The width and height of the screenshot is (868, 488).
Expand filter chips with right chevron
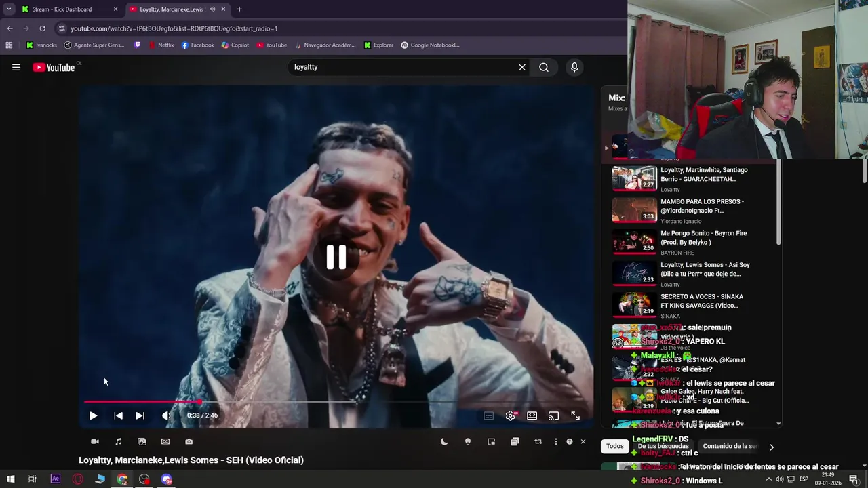click(x=771, y=447)
